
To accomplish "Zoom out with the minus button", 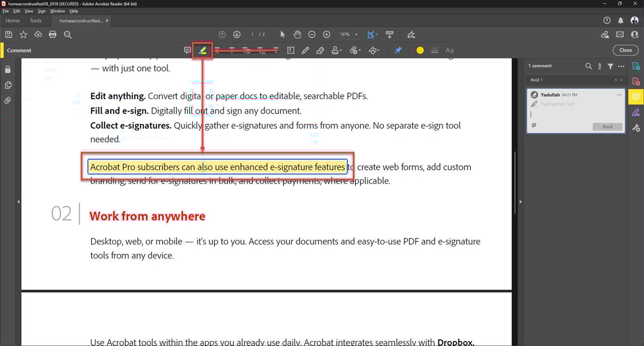I will 312,35.
